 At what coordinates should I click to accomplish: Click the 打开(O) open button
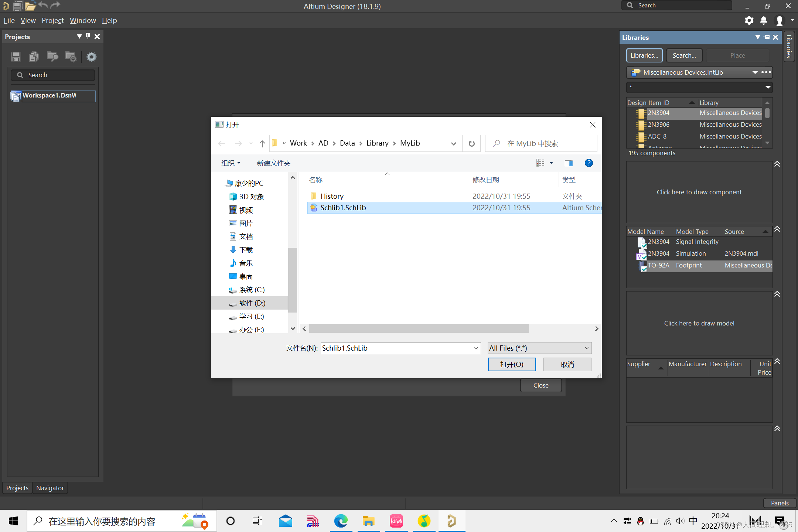[512, 364]
